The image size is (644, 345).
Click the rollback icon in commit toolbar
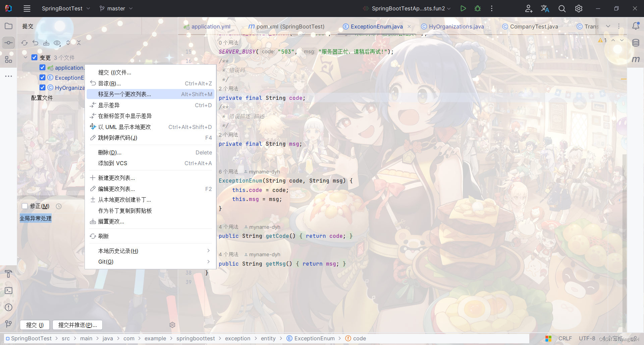[x=35, y=43]
